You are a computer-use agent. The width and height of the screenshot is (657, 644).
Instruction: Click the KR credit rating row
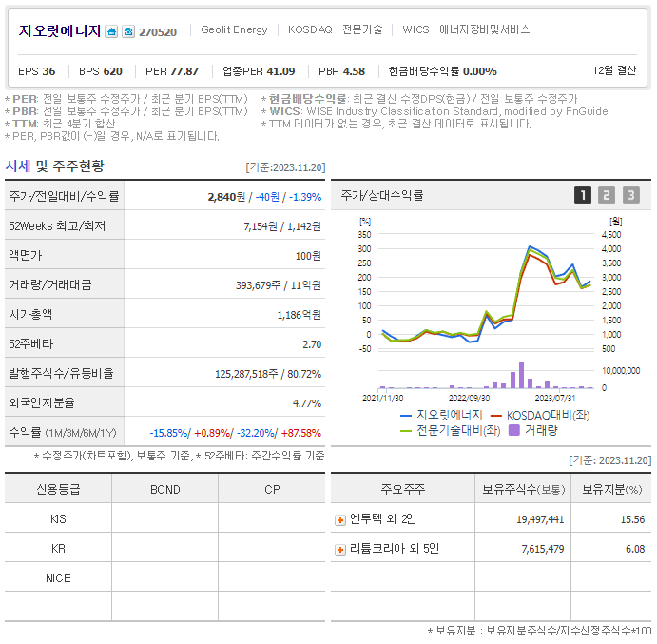[x=165, y=549]
